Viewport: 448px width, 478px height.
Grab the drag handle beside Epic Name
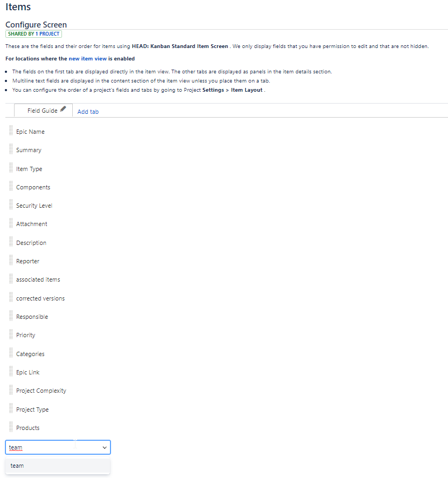10,131
